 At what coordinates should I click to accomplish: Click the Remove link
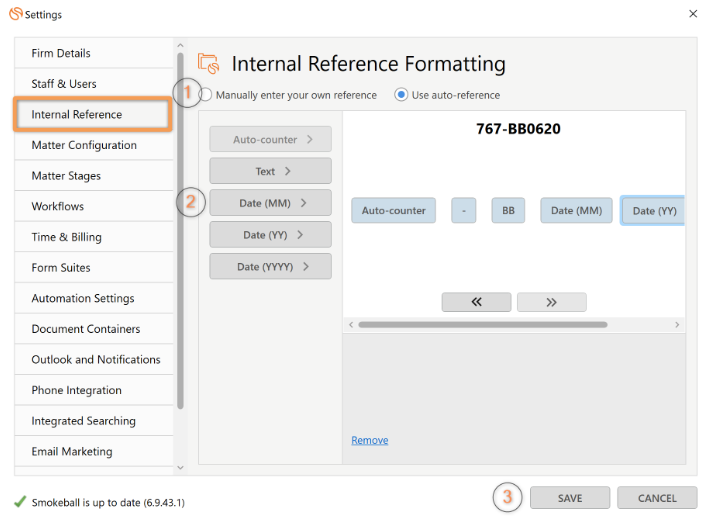coord(369,440)
